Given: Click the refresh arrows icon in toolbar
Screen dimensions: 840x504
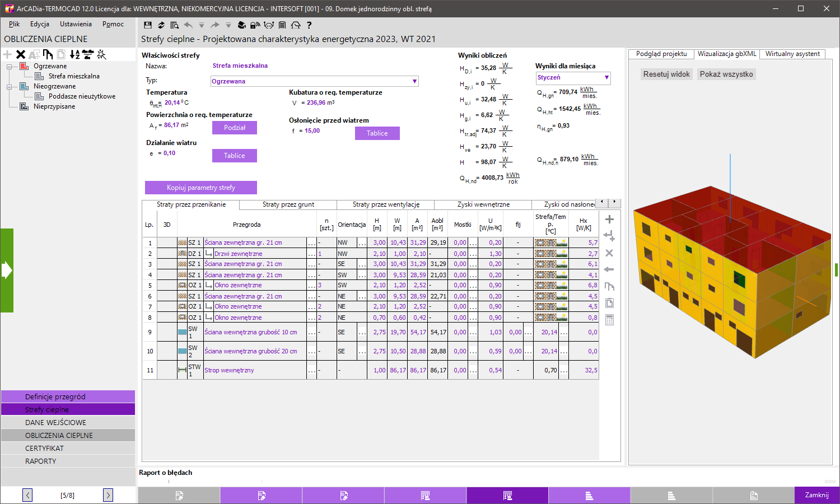Looking at the screenshot, I should [x=161, y=25].
